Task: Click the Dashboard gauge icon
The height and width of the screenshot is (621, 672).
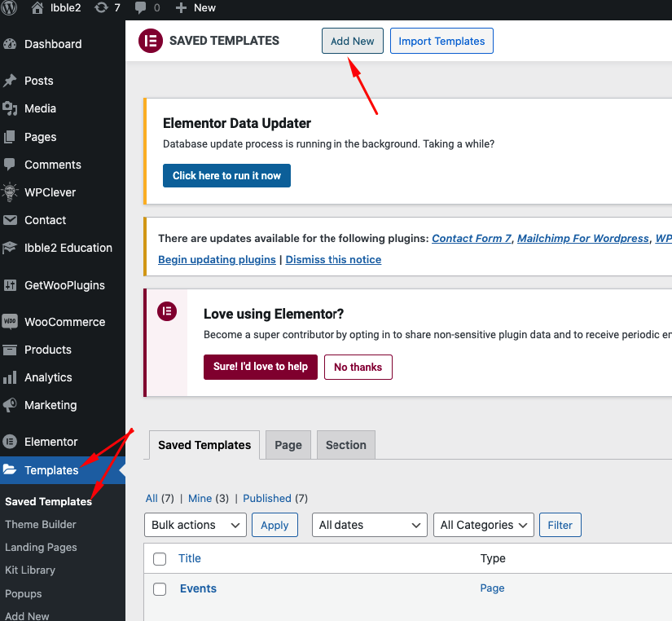Action: (x=10, y=44)
